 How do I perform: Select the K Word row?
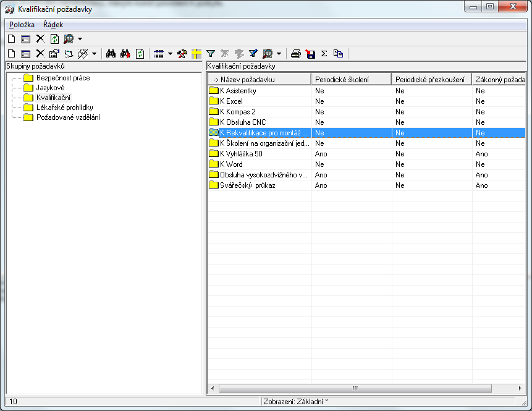point(366,164)
